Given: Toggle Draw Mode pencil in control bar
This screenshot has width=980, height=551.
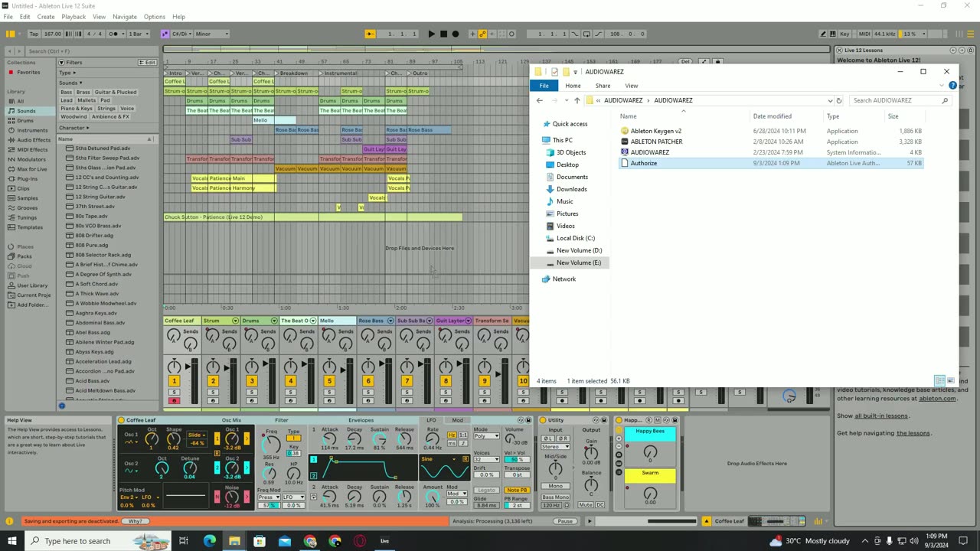Looking at the screenshot, I should point(823,34).
